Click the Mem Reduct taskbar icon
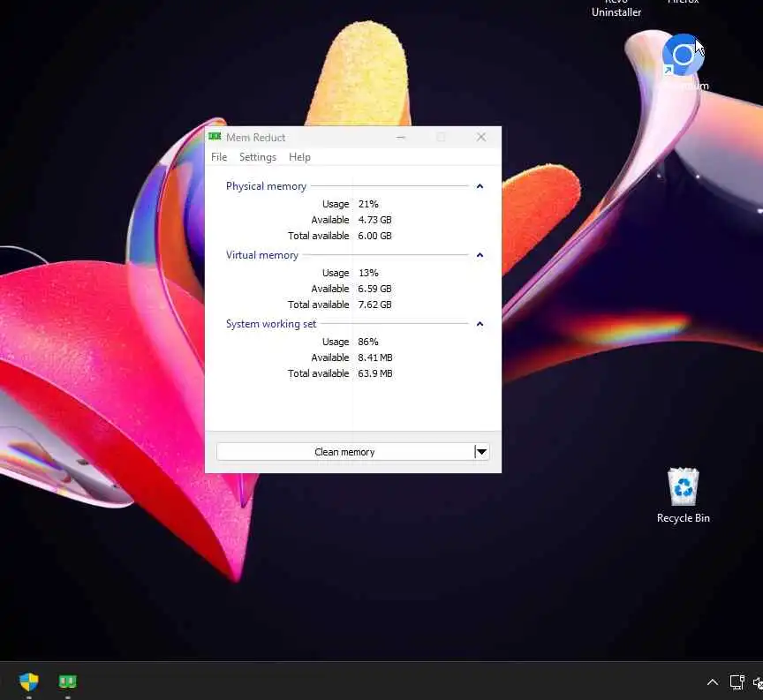 pyautogui.click(x=68, y=681)
